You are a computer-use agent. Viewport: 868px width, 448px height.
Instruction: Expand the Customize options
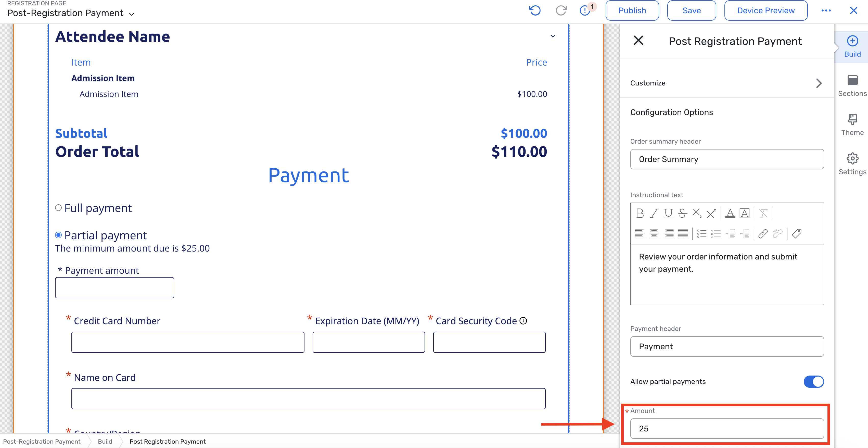[x=819, y=83]
